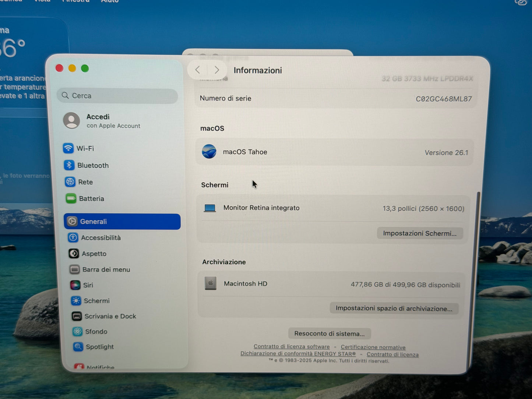This screenshot has width=532, height=399.
Task: Select the Generali gear icon
Action: 72,221
